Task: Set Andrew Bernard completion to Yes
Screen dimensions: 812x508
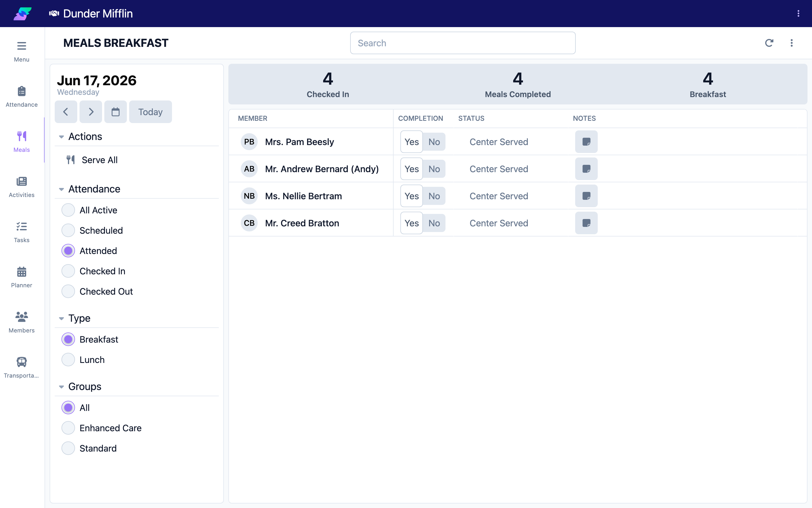Action: [x=411, y=169]
